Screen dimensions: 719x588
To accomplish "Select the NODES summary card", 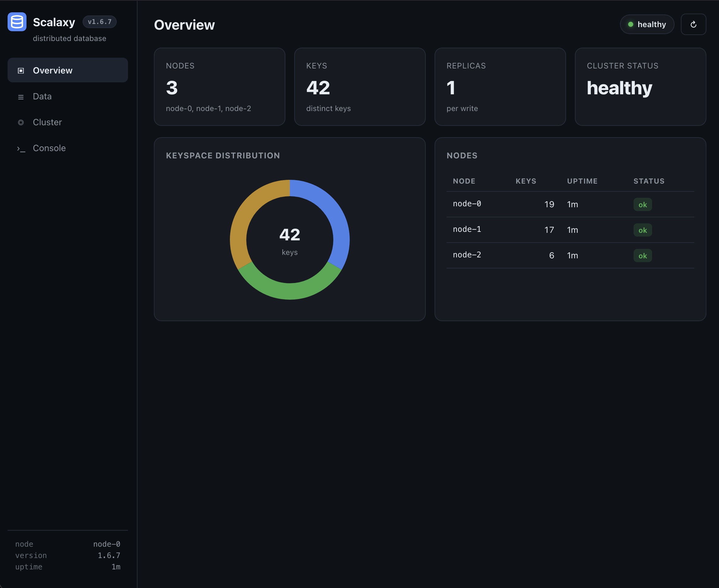I will pyautogui.click(x=219, y=87).
